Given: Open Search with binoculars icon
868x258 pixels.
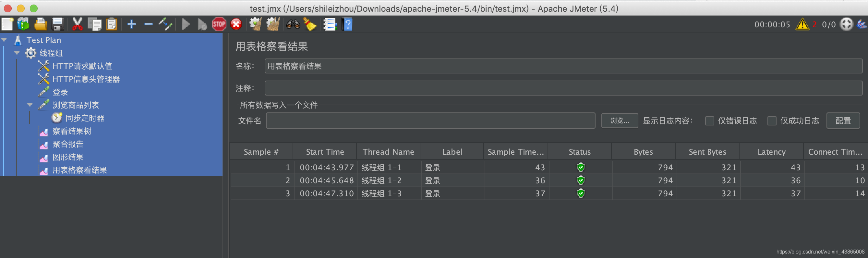Looking at the screenshot, I should pyautogui.click(x=293, y=24).
